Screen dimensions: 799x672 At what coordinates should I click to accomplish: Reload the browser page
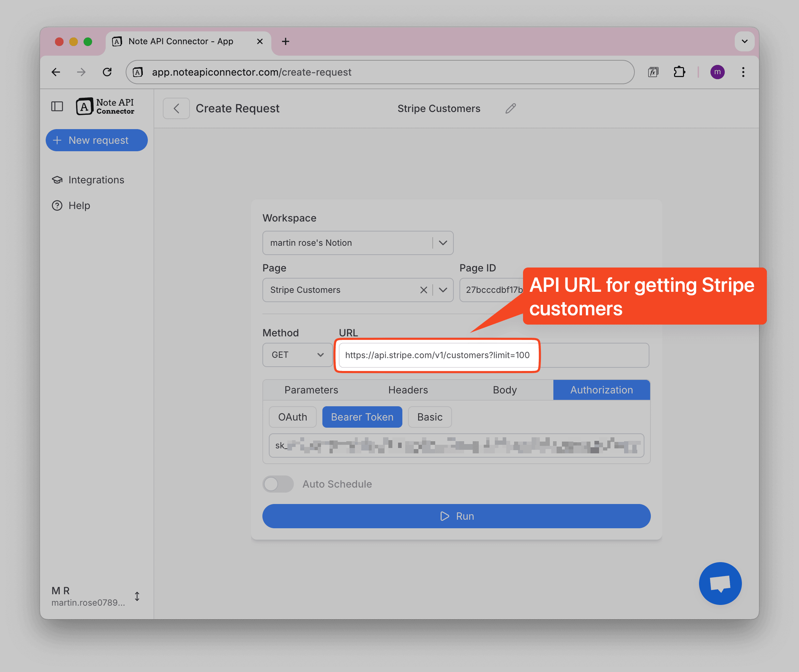pyautogui.click(x=107, y=72)
